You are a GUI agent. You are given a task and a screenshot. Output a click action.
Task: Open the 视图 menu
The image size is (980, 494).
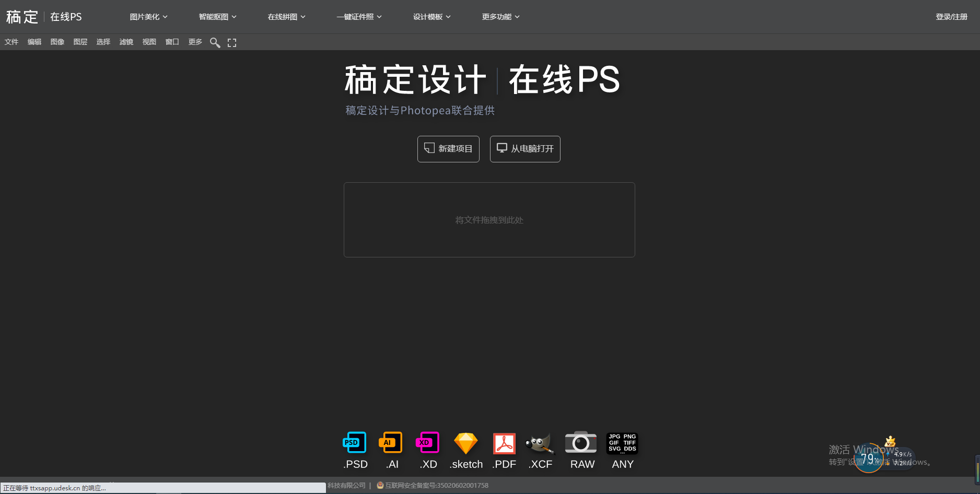pos(149,42)
